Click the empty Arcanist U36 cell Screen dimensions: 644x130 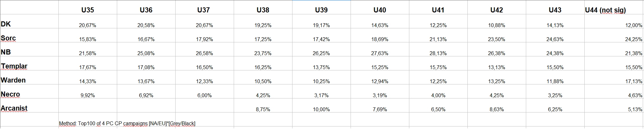(x=146, y=105)
